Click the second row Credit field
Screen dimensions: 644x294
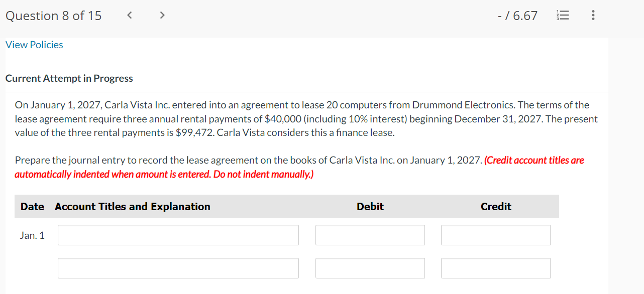tap(495, 268)
